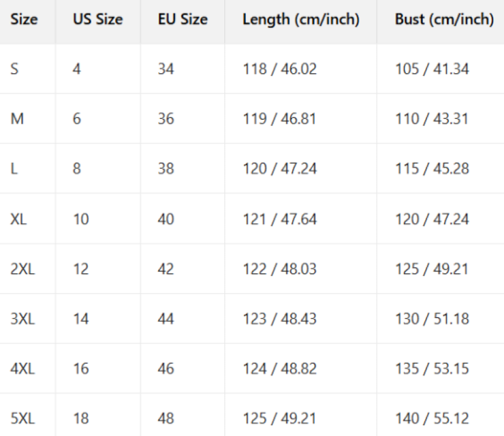Image resolution: width=504 pixels, height=436 pixels.
Task: Click the 140 / 55.12 bust cell
Action: [x=432, y=418]
